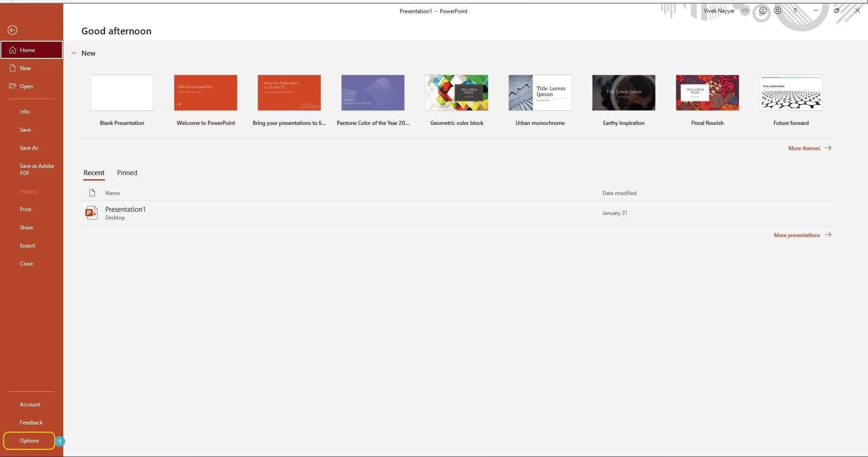The image size is (868, 457).
Task: Collapse the New section chevron
Action: click(74, 53)
